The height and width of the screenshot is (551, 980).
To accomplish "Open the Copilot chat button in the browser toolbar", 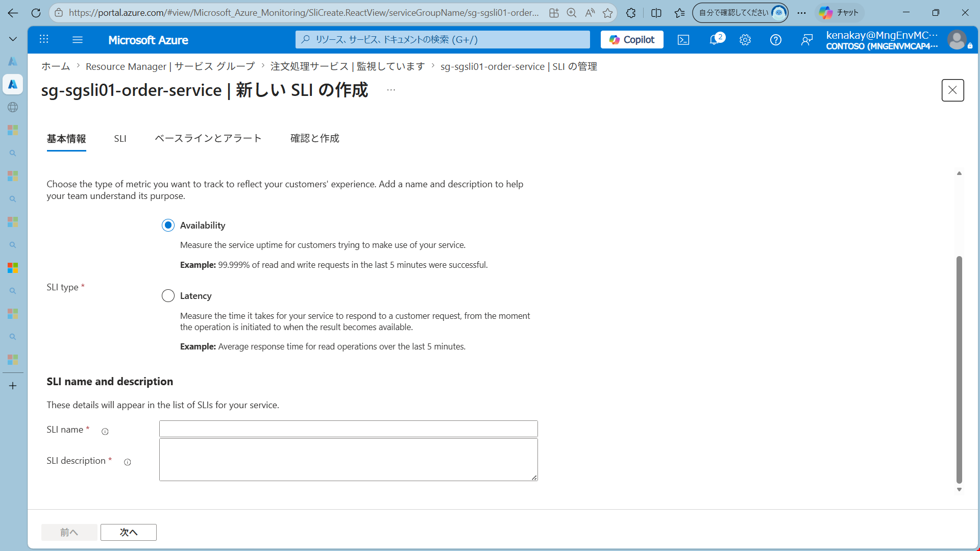I will tap(839, 13).
